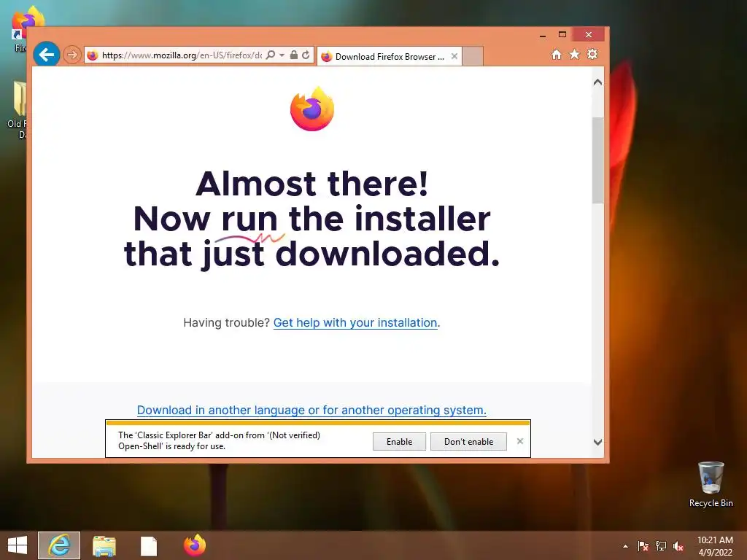This screenshot has height=560, width=747.
Task: Close the Internet Explorer window
Action: (589, 35)
